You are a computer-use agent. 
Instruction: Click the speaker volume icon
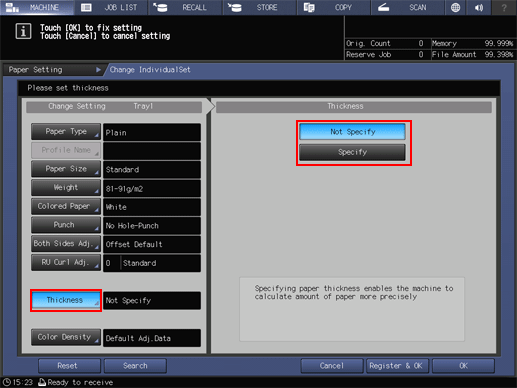pyautogui.click(x=479, y=7)
